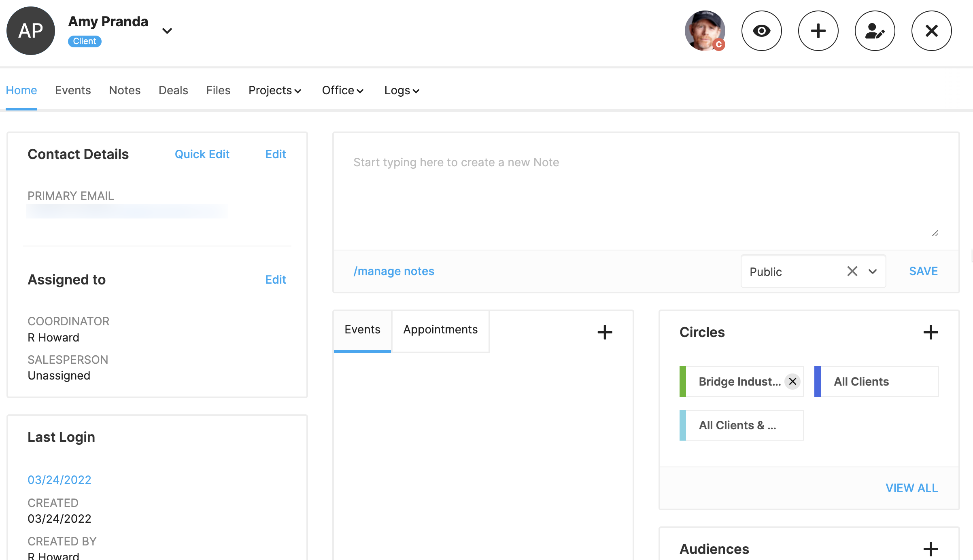Open the All Clients & ... circle
The height and width of the screenshot is (560, 973).
(741, 425)
